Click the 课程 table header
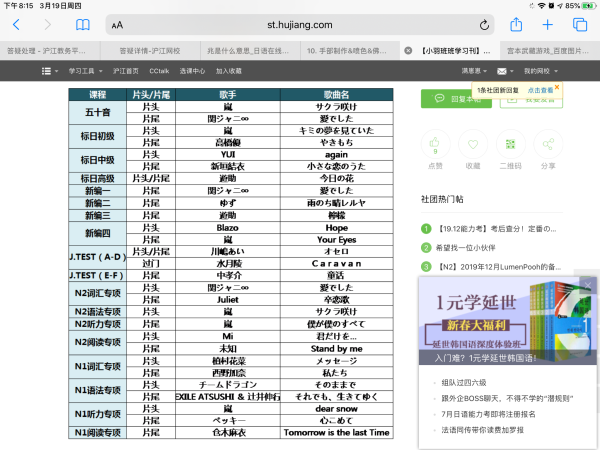Screen dimensions: 600x450 tap(98, 95)
